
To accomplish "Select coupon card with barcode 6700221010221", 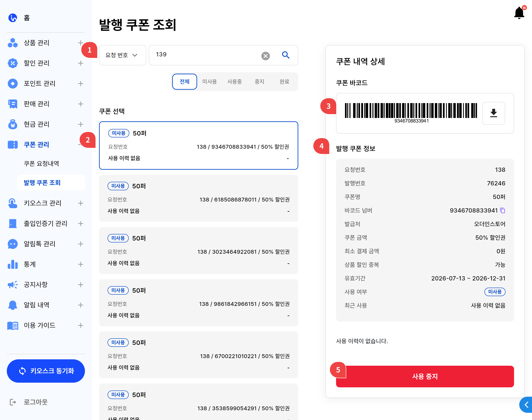I will pyautogui.click(x=198, y=355).
